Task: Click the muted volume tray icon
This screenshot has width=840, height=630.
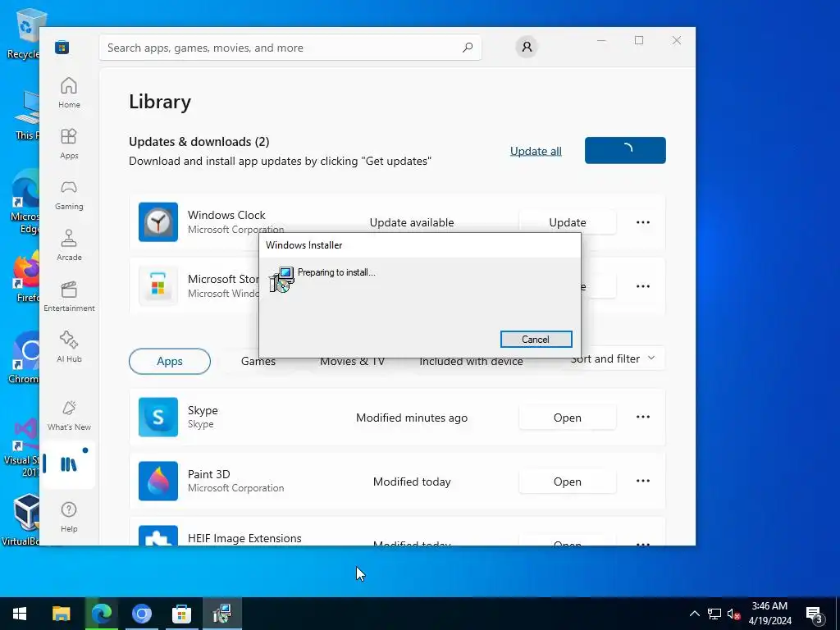Action: click(x=733, y=614)
